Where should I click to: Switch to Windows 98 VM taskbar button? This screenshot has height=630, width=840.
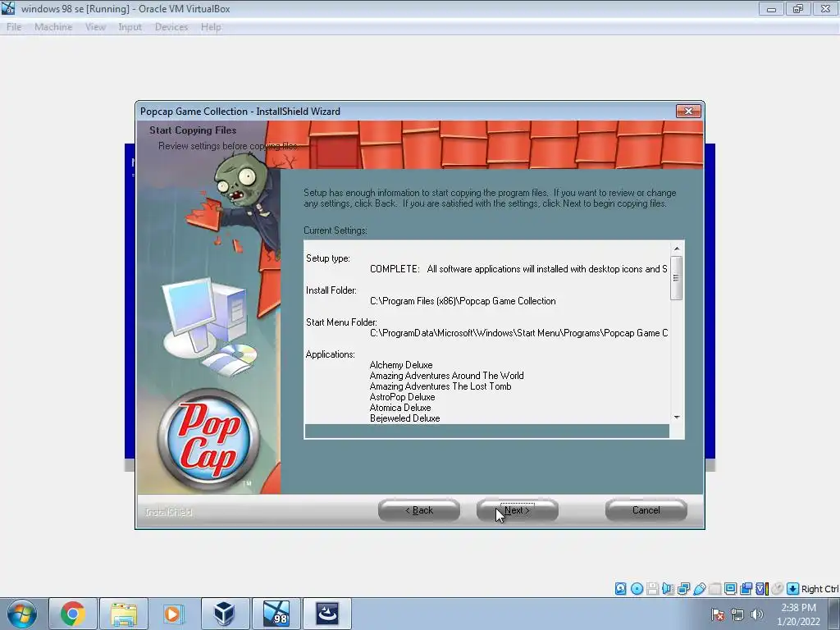[x=276, y=614]
